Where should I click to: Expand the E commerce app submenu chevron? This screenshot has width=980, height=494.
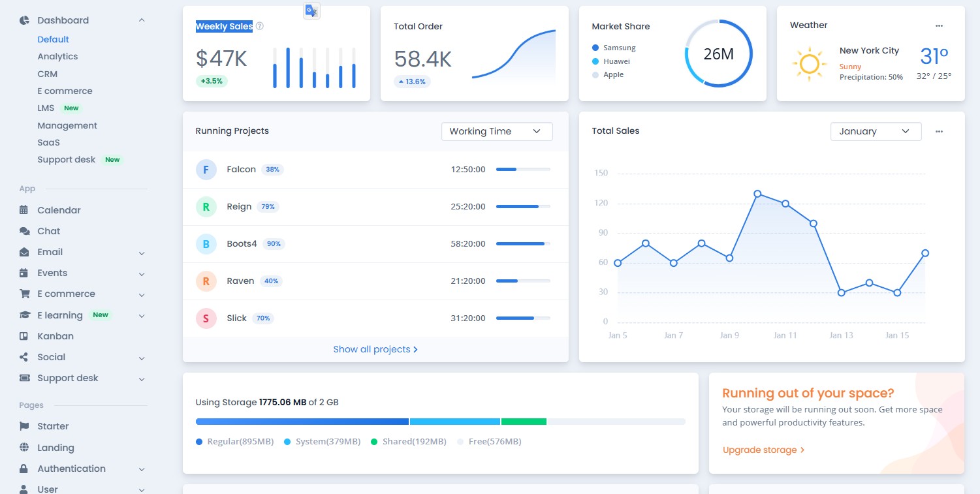[x=142, y=294]
